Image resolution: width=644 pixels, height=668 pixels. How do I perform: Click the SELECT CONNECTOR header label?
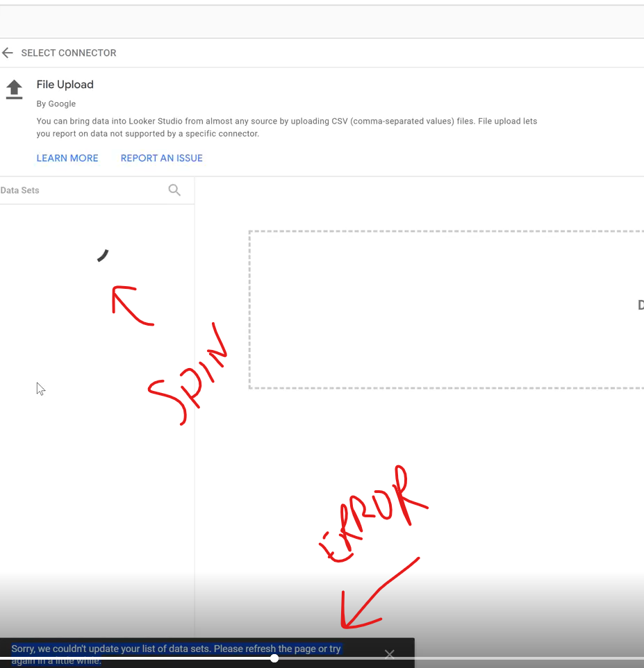pyautogui.click(x=69, y=53)
